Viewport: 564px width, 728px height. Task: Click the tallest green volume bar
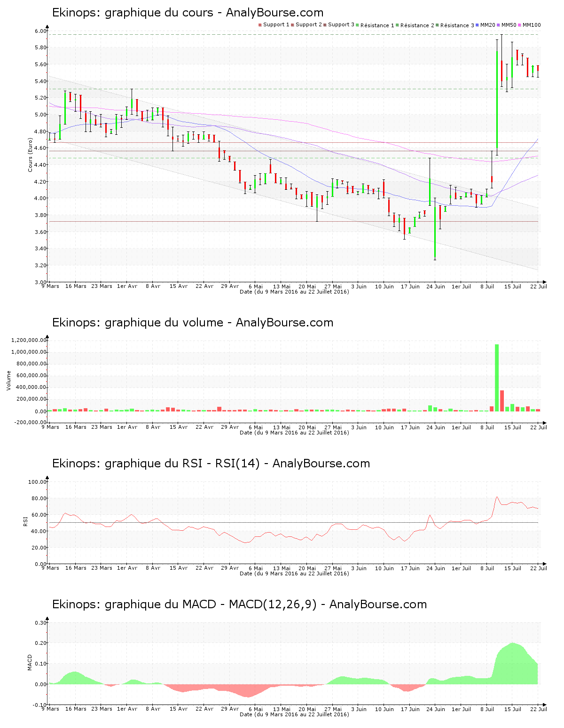497,378
